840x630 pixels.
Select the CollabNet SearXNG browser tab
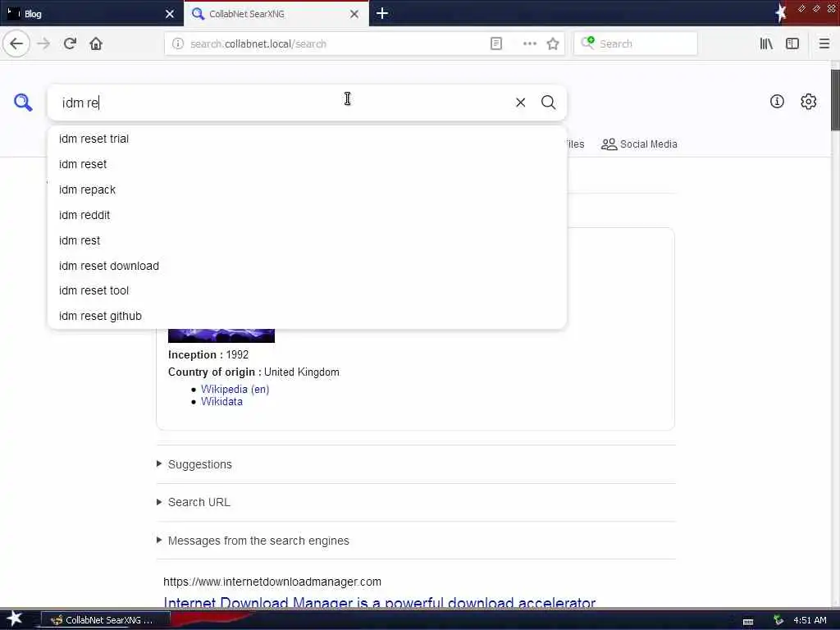[x=276, y=14]
